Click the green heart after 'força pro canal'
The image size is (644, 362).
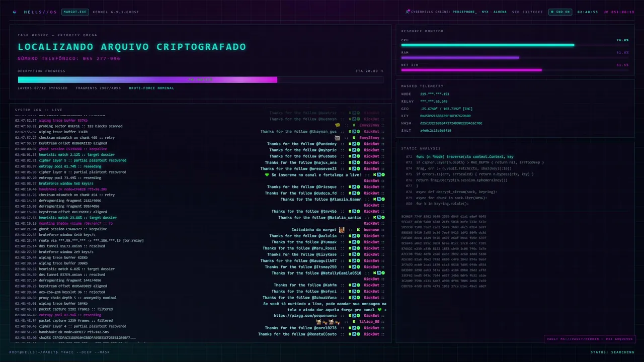tap(379, 310)
